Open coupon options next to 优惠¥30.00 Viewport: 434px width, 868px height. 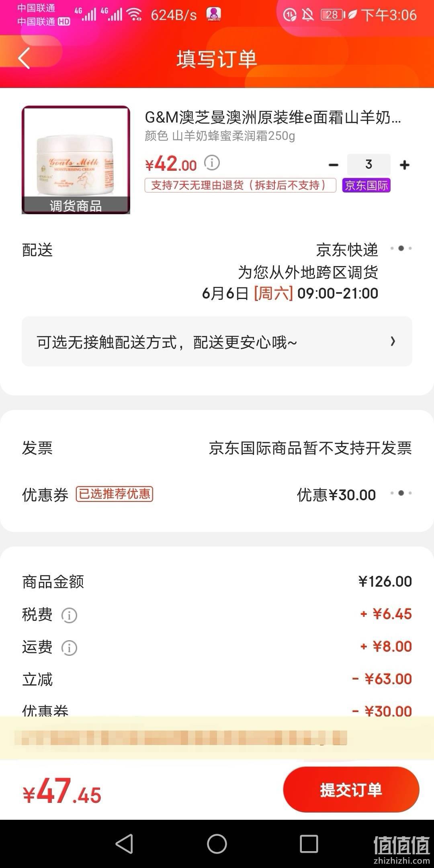[401, 493]
